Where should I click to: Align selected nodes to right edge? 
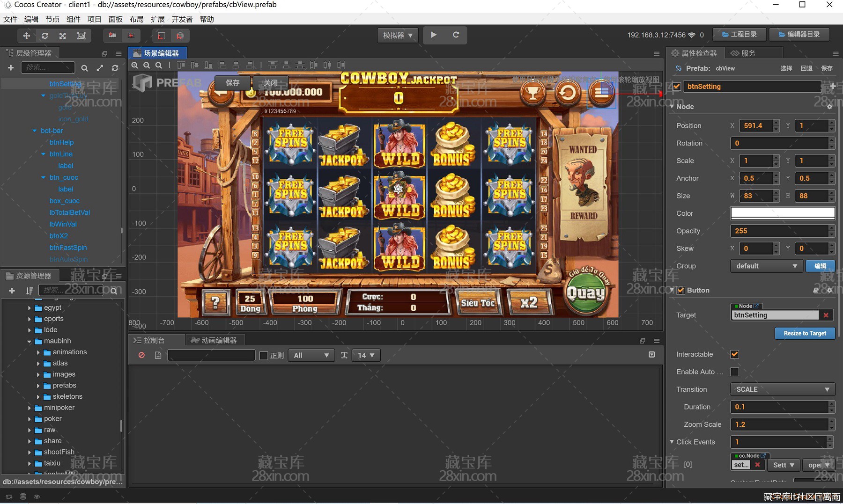click(250, 66)
